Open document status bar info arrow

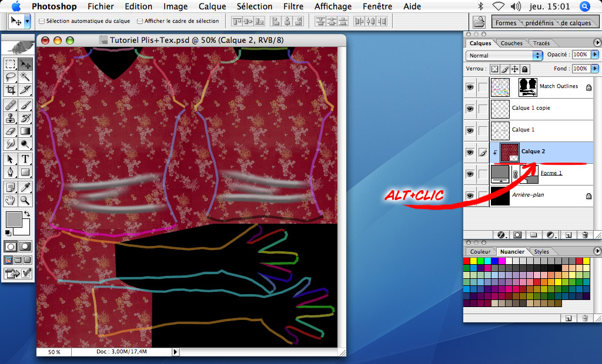pos(175,351)
